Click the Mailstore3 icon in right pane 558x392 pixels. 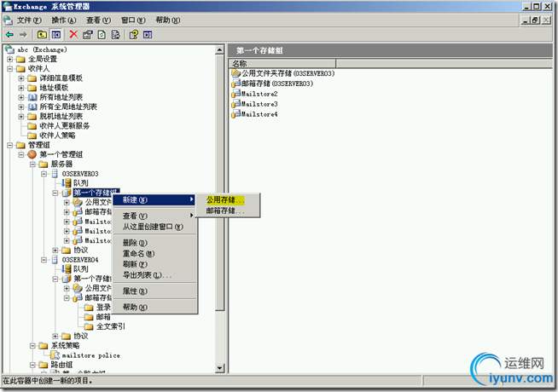click(x=235, y=104)
